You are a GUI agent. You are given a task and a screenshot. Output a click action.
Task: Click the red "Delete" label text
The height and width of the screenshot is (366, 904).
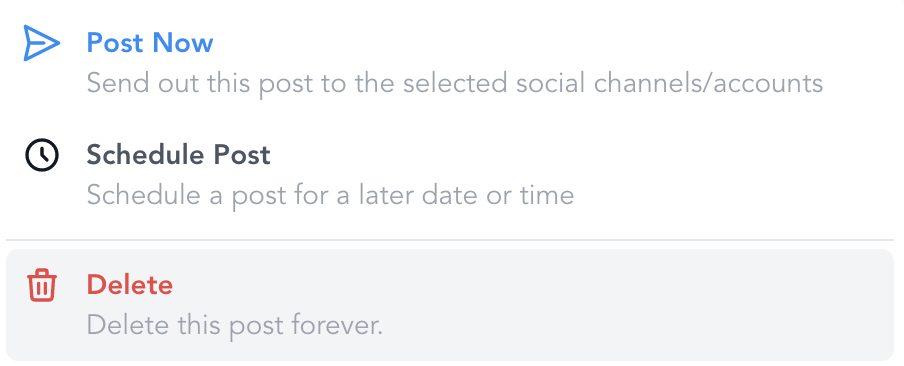click(130, 285)
